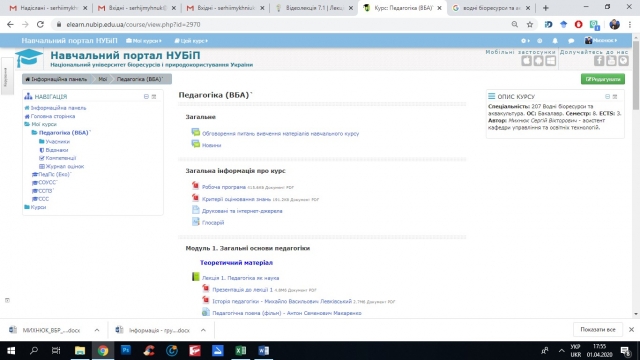This screenshot has height=360, width=640.
Task: Expand options for the Інформація docx download
Action: tap(203, 330)
